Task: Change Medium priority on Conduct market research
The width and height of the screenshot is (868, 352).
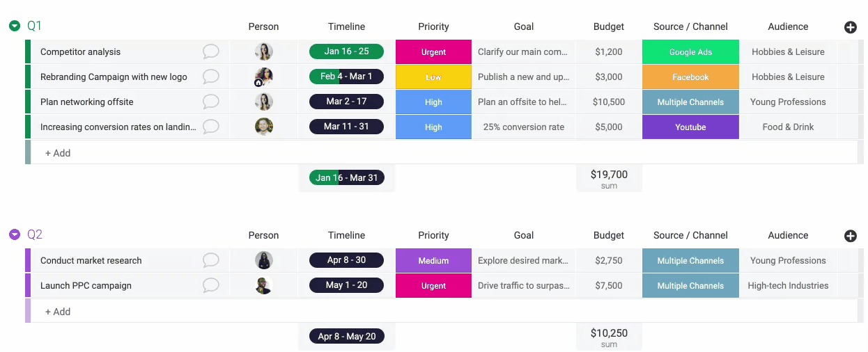Action: (x=433, y=260)
